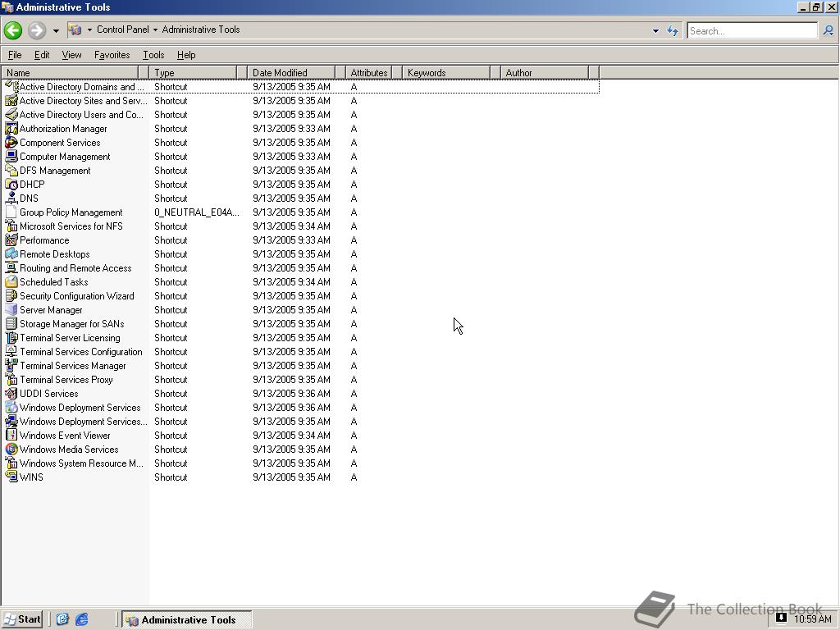Click the Terminal Server Licensing icon
Screen dimensions: 840x630
coord(11,337)
